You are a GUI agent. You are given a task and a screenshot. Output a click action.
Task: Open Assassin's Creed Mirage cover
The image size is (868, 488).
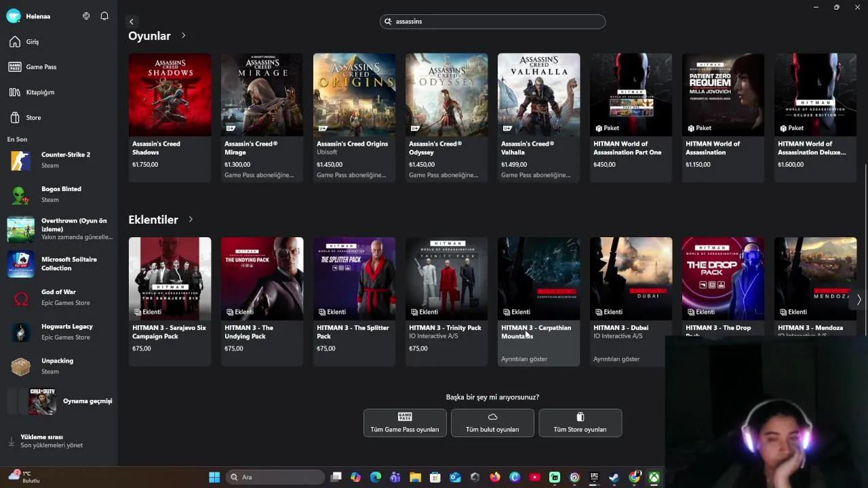[262, 94]
